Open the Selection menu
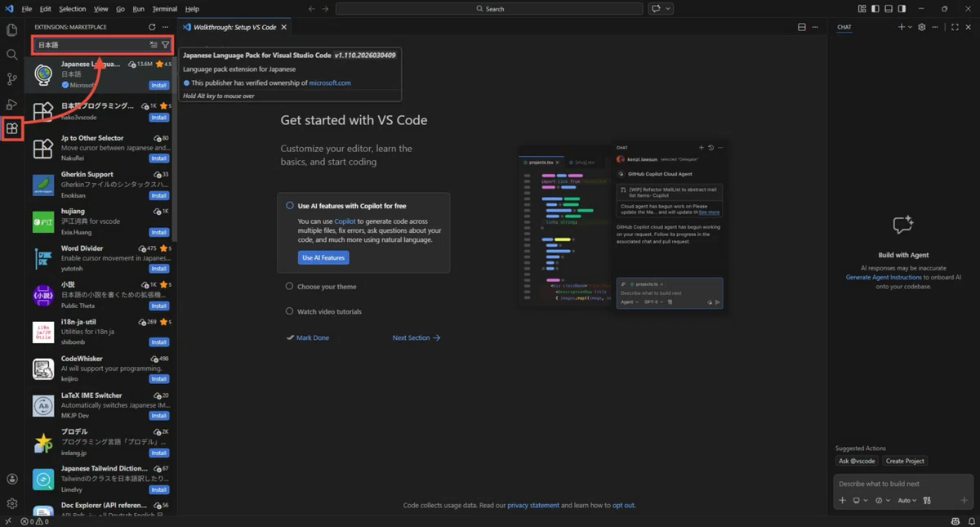Image resolution: width=980 pixels, height=527 pixels. coord(72,9)
